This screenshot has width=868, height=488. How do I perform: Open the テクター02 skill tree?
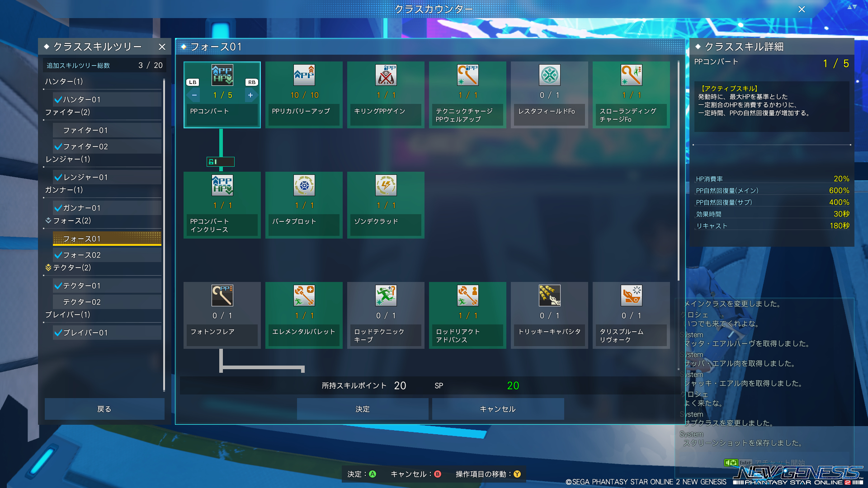[107, 302]
